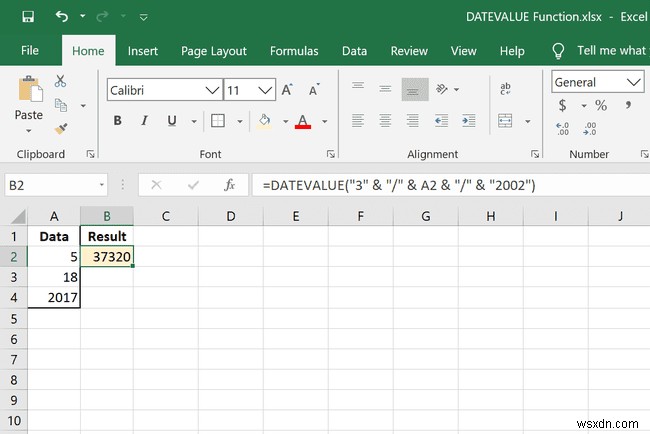Open the General number format dropdown

(597, 82)
